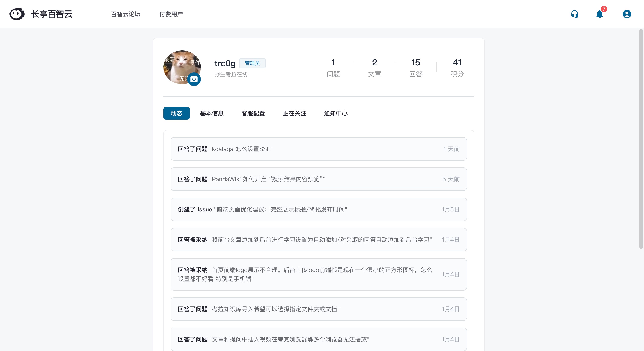Click the panda logo icon

coord(17,14)
